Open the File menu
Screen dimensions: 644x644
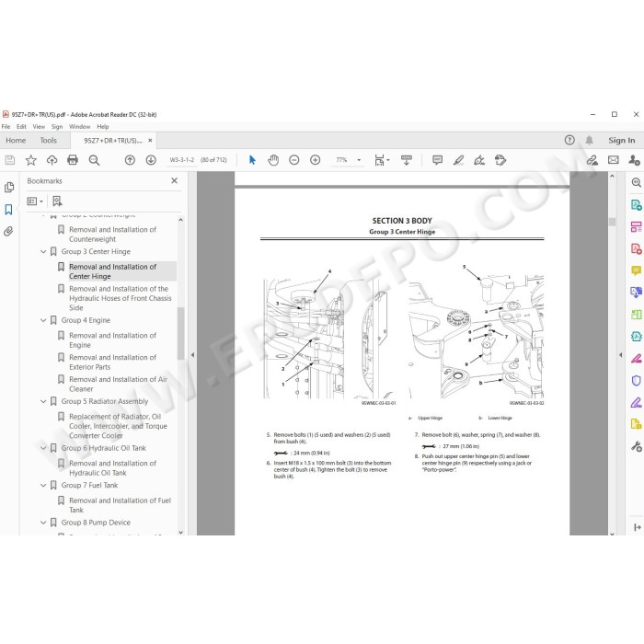click(x=6, y=127)
